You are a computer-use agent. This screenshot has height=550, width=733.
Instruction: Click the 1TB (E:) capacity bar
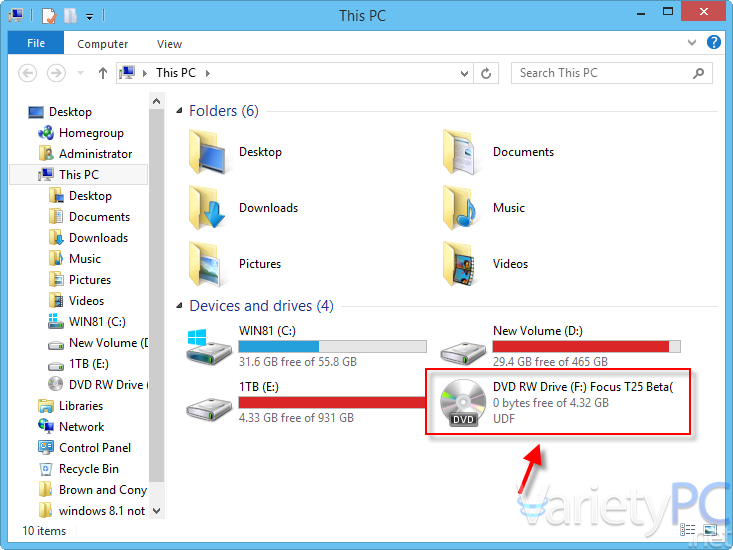point(332,402)
